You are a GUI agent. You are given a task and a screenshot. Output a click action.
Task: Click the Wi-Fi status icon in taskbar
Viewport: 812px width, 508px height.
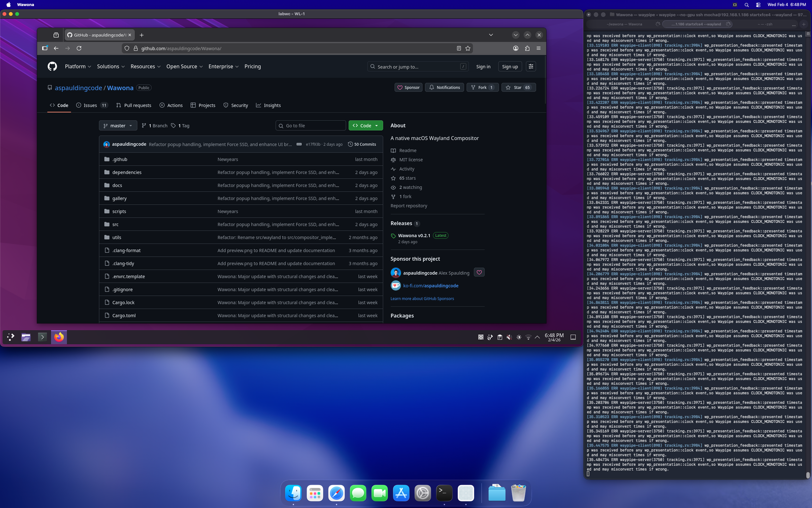point(528,337)
